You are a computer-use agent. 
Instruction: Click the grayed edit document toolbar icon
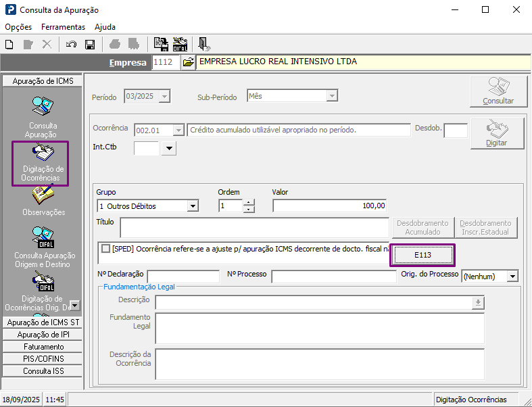pos(28,45)
